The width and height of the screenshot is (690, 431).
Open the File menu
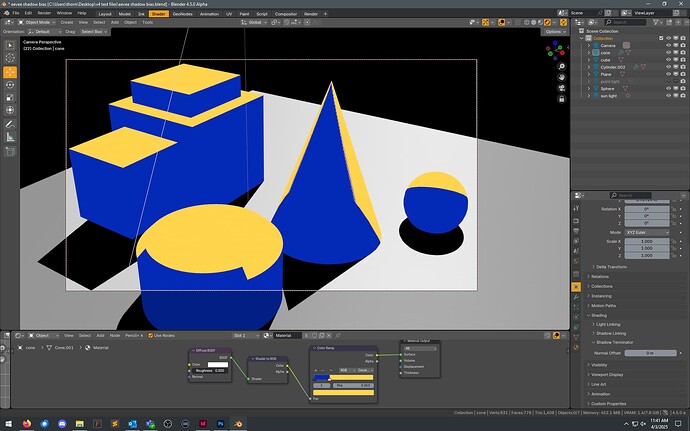(x=15, y=13)
